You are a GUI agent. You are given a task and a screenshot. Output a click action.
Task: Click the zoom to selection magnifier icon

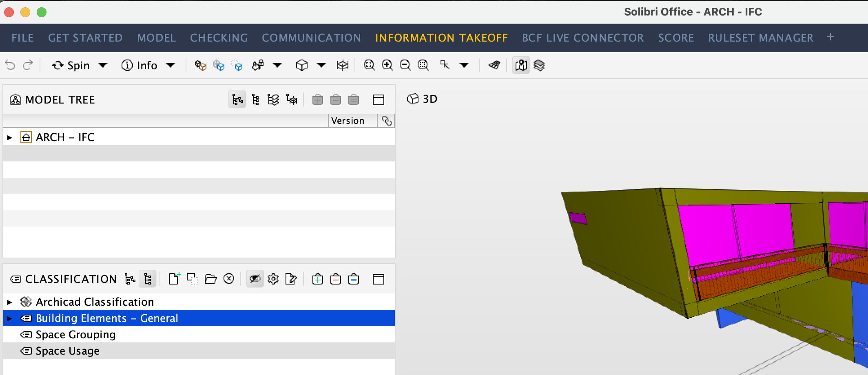(x=423, y=65)
